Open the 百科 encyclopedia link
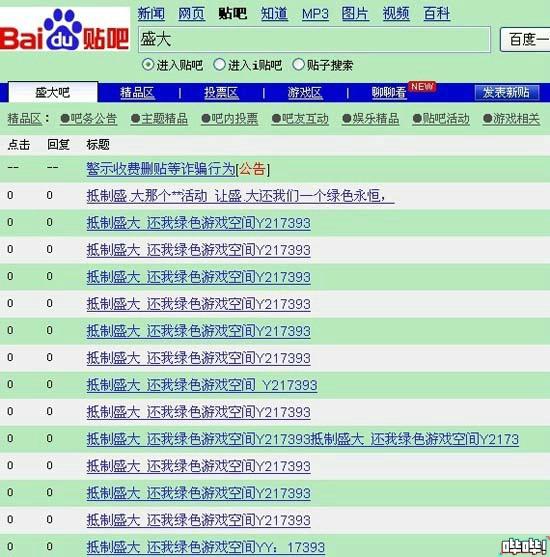This screenshot has width=550, height=557. tap(437, 14)
